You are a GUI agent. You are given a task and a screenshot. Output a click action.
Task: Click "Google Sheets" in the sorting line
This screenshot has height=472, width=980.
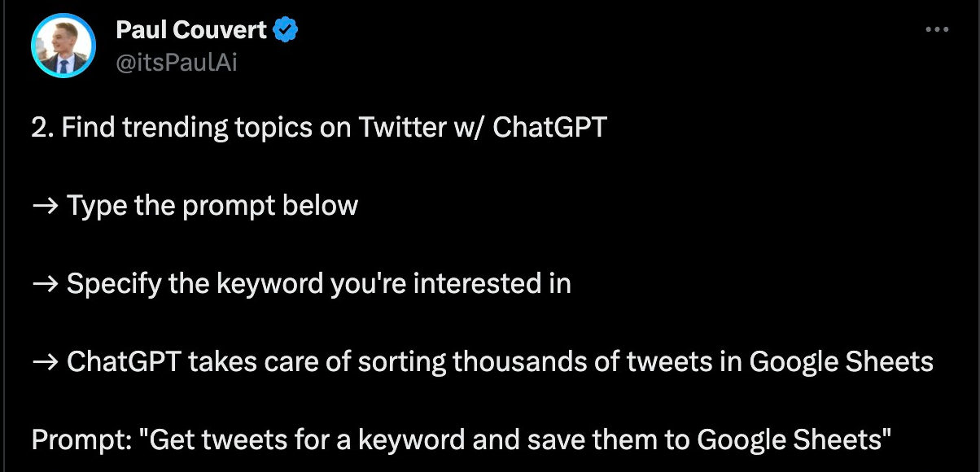pos(841,361)
